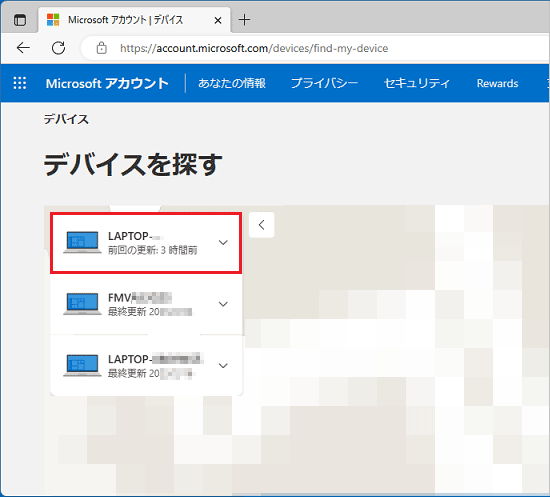Focus the address bar URL
Screen dimensions: 550x497
click(x=254, y=48)
